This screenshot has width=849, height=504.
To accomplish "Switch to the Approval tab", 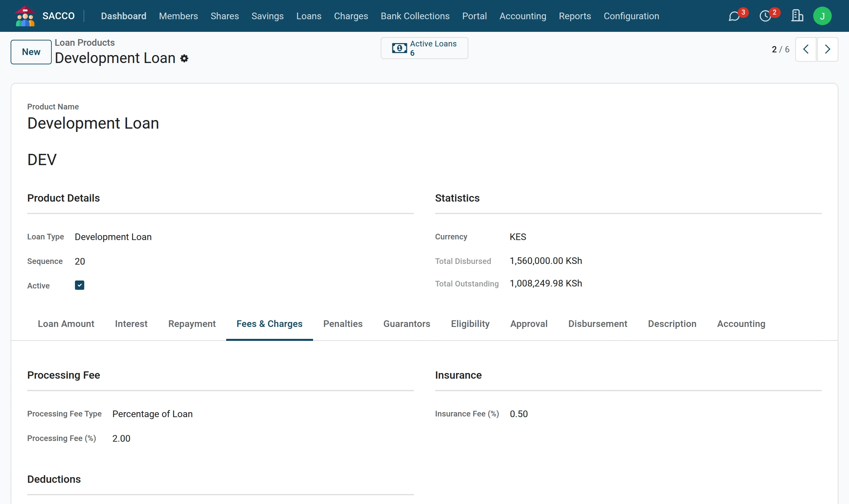I will 529,324.
